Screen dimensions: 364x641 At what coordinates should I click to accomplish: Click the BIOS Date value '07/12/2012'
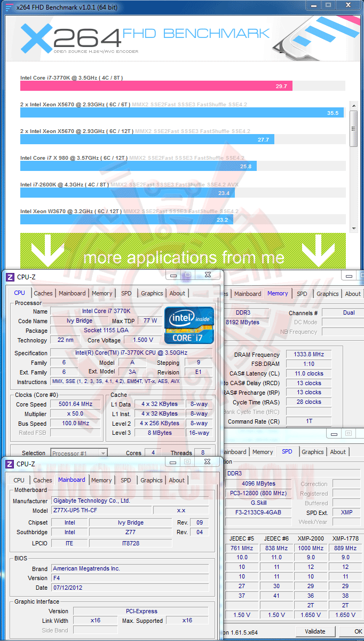[x=130, y=588]
